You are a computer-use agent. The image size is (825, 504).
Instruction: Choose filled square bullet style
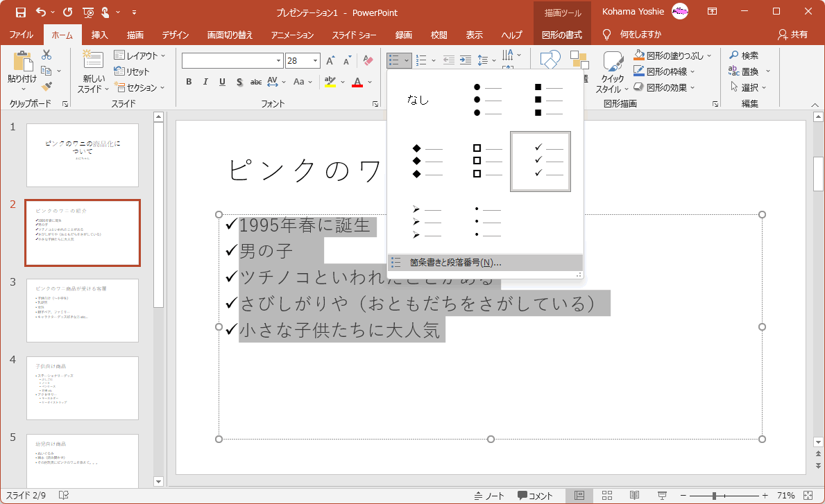tap(549, 100)
